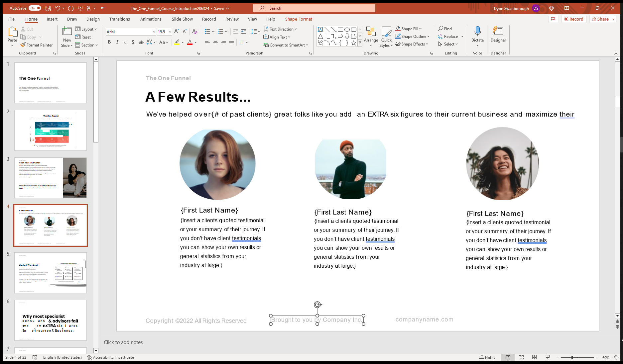Screen dimensions: 623x364
Task: Click the Increase Indent icon
Action: tap(244, 32)
